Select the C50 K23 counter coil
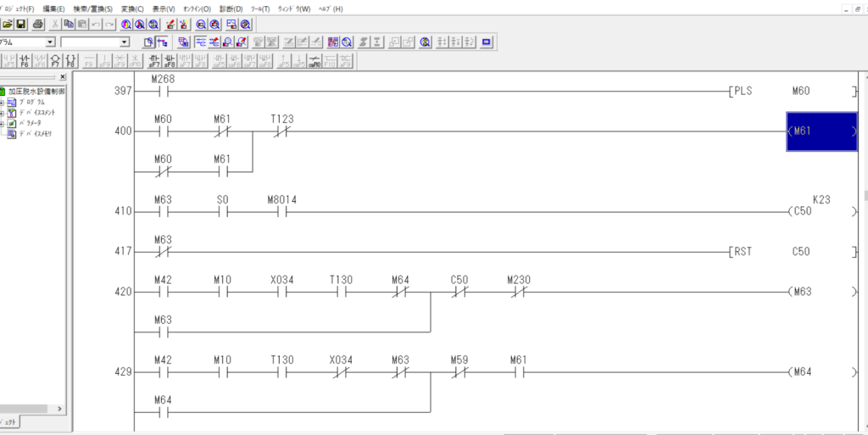Image resolution: width=868 pixels, height=435 pixels. pos(821,207)
